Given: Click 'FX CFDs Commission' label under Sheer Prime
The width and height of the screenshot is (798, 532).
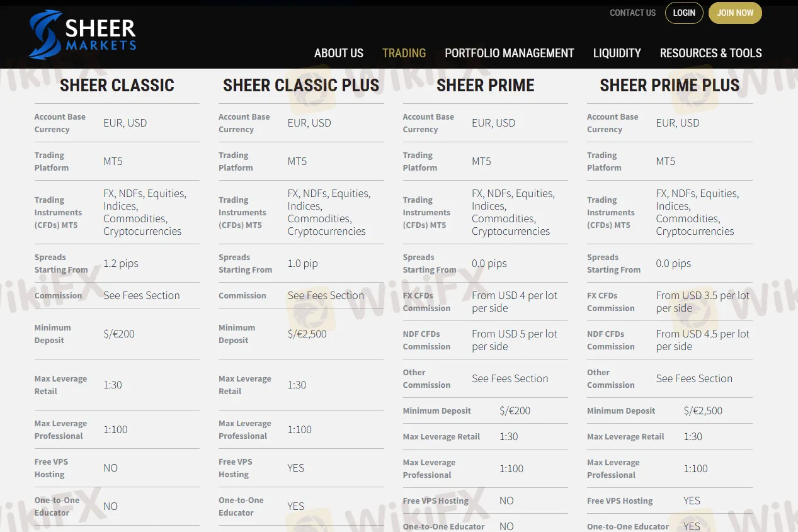Looking at the screenshot, I should 426,302.
